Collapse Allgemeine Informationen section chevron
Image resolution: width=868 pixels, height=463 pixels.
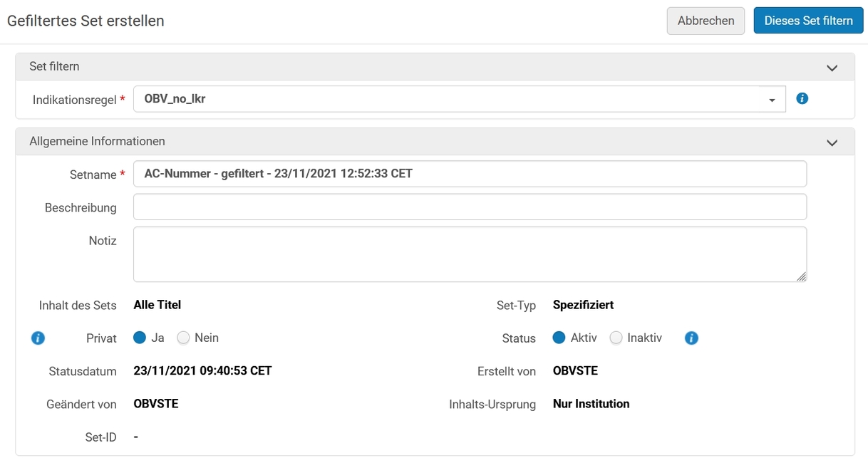(x=832, y=142)
